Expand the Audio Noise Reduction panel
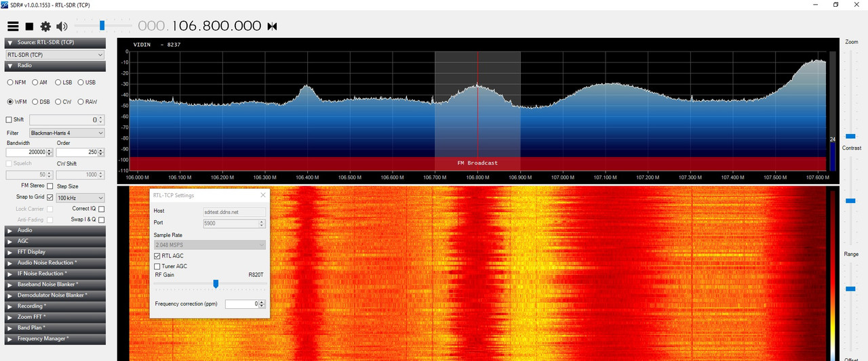Screen dimensions: 868x361 point(55,263)
